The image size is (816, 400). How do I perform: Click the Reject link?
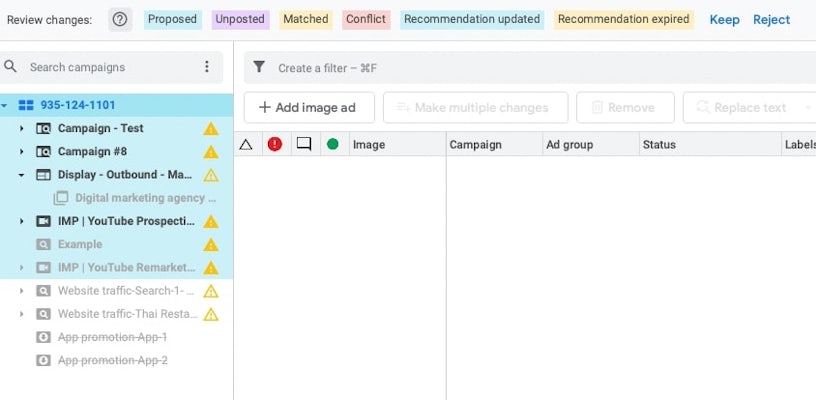coord(771,20)
